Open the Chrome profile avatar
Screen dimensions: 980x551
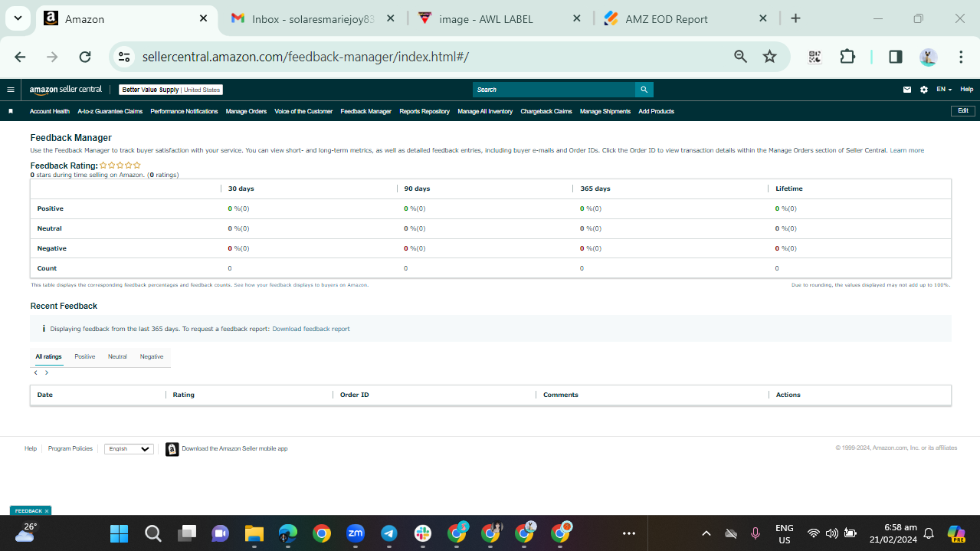928,57
